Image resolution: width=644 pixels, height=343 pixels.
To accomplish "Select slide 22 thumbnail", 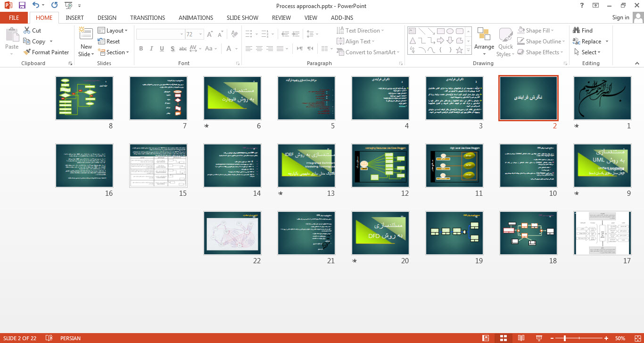I will tap(232, 233).
